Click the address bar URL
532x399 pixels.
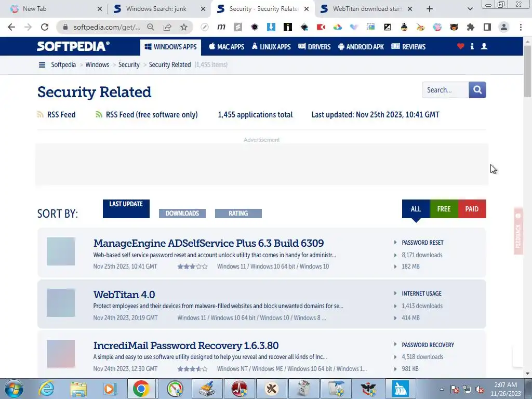click(107, 27)
